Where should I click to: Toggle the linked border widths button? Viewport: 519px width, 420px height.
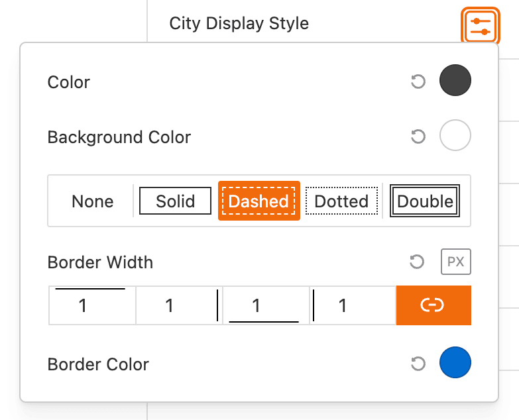433,305
